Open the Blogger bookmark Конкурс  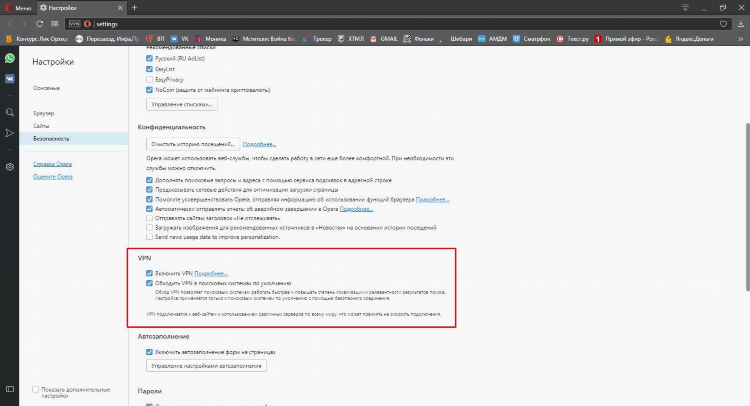tap(37, 39)
